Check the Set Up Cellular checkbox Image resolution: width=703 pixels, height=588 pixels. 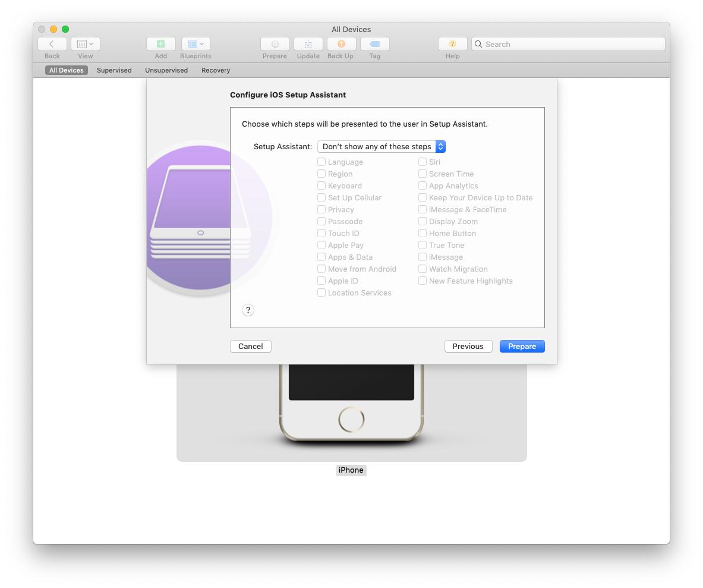321,197
